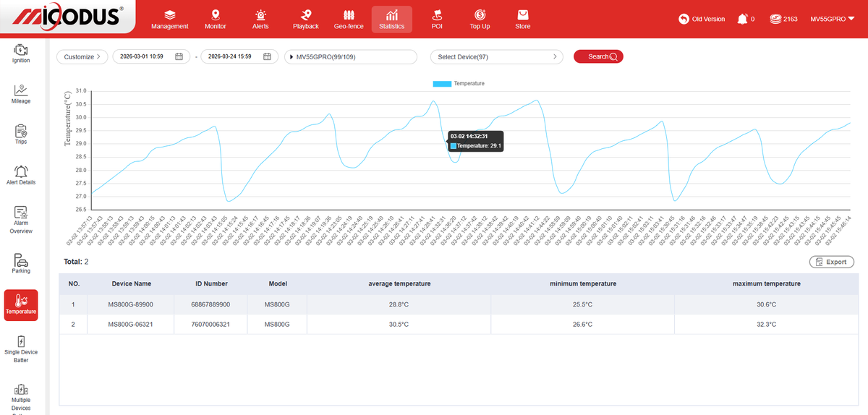The width and height of the screenshot is (868, 415).
Task: Open the Monitor map view
Action: (216, 20)
